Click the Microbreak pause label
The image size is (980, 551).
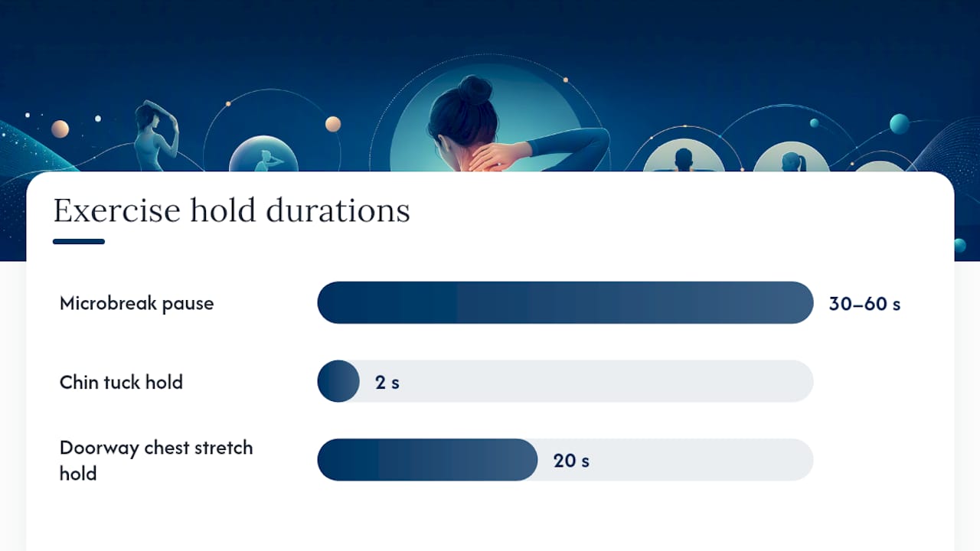tap(136, 303)
